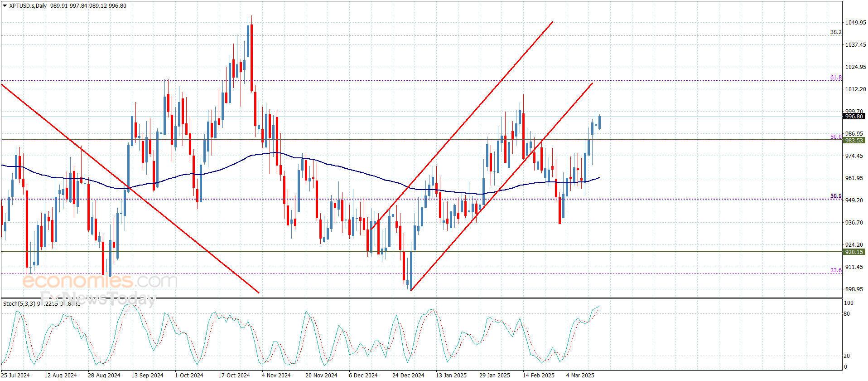Select the 920.15 price level tag

click(854, 252)
